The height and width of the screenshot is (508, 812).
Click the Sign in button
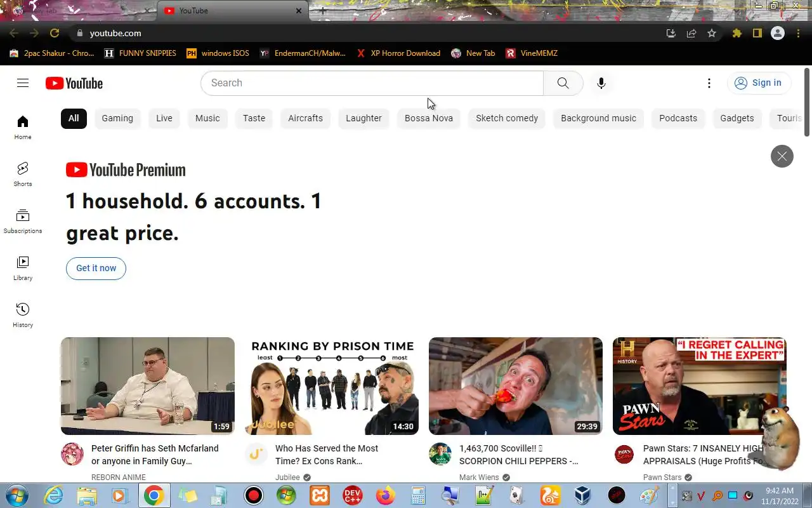(758, 83)
